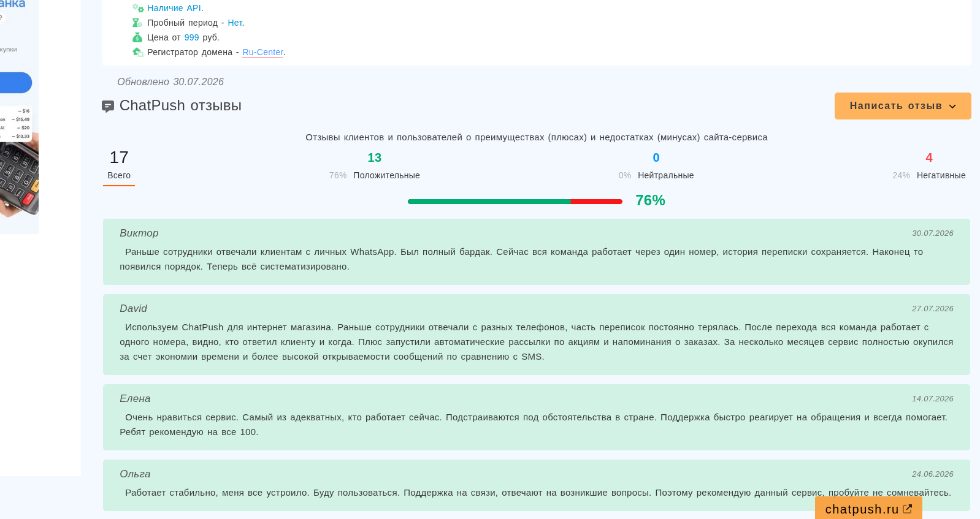Click the blue button in the left sidebar ad

(x=15, y=83)
